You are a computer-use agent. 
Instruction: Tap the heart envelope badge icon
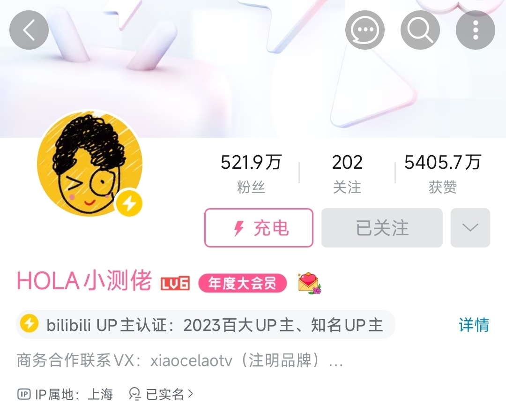pyautogui.click(x=309, y=284)
